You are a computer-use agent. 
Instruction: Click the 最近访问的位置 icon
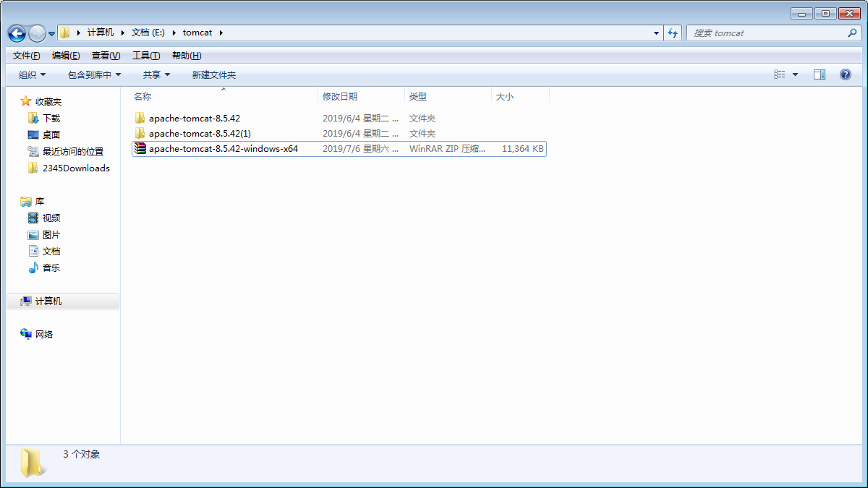33,151
